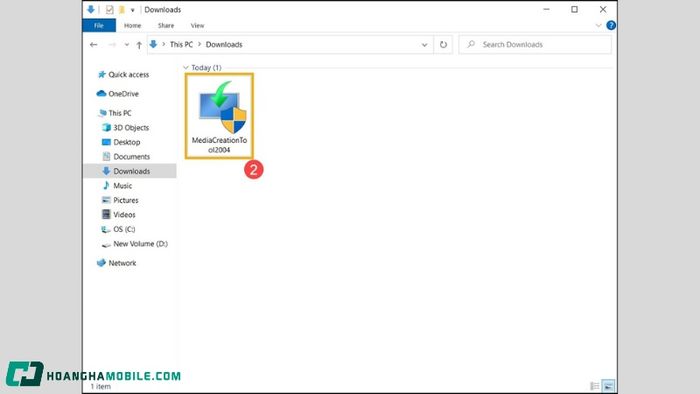Focus the Search Downloads field
Screen dimensions: 700x394
click(x=535, y=45)
